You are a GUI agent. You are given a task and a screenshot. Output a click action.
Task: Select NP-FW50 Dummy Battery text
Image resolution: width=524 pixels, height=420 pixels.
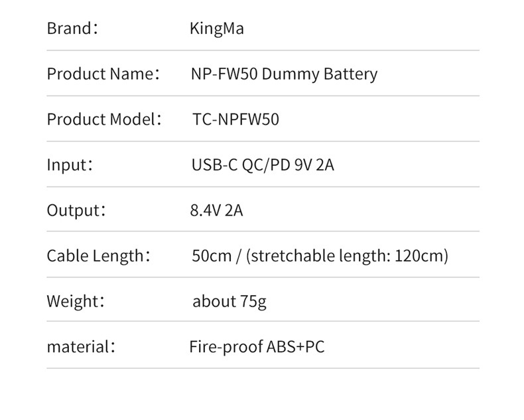[284, 74]
